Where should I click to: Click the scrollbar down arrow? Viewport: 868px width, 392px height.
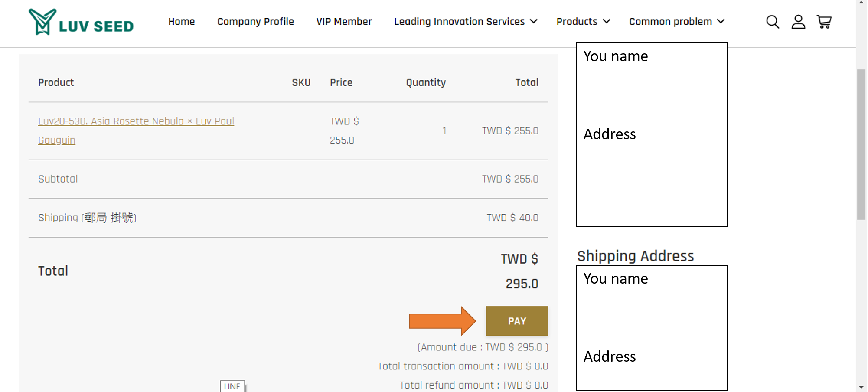[x=861, y=387]
